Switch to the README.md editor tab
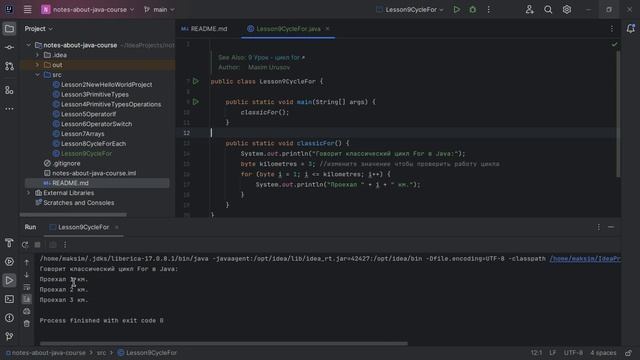 pyautogui.click(x=204, y=29)
